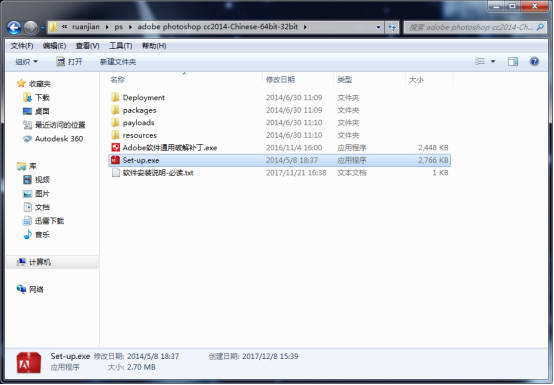Viewport: 554px width, 385px height.
Task: Click the Forward navigation arrow button
Action: point(31,27)
